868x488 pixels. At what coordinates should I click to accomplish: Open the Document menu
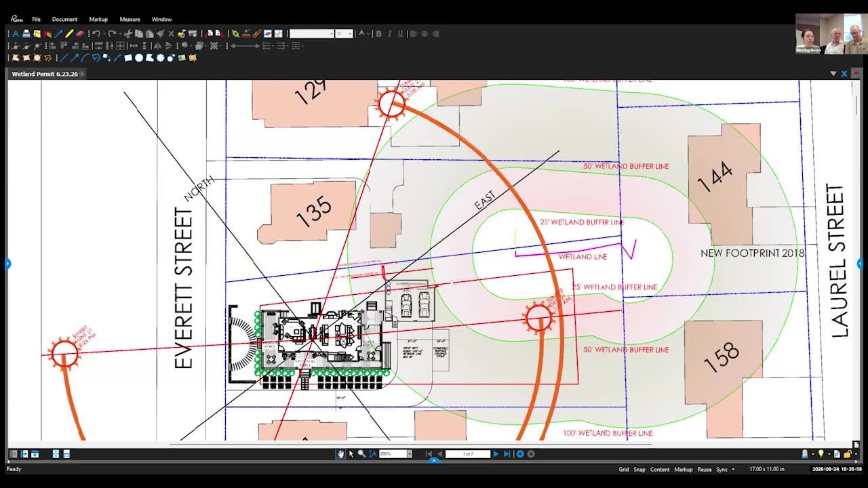[64, 19]
